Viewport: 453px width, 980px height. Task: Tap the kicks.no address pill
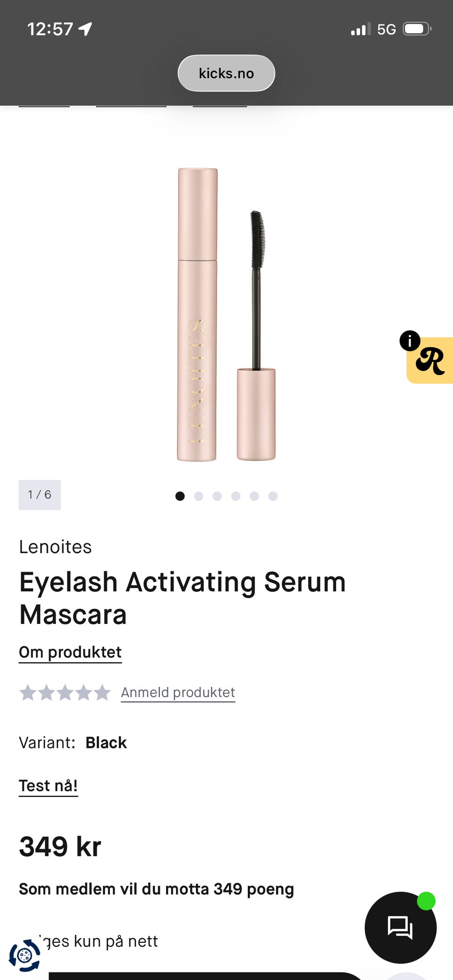pos(226,73)
